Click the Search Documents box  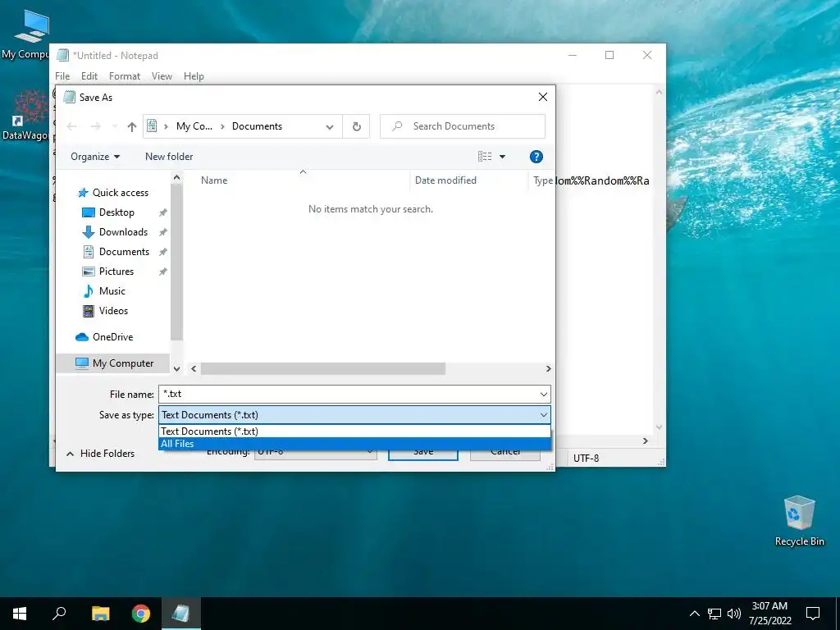click(463, 126)
